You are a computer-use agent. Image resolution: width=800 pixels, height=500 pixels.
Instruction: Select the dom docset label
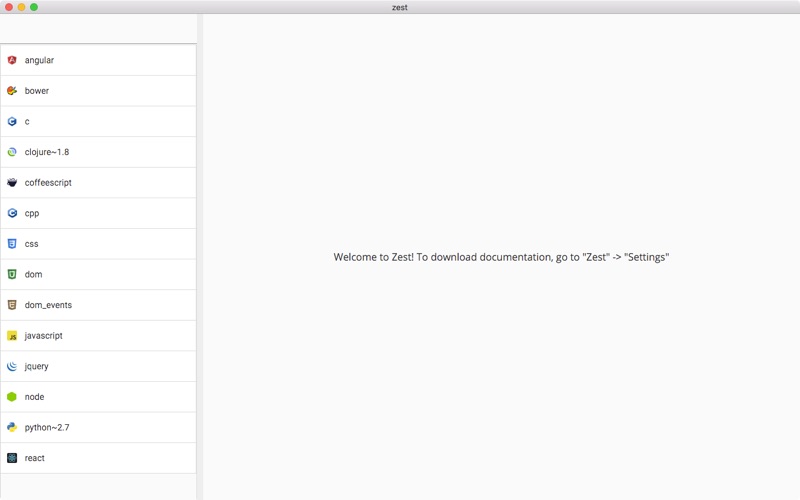(33, 274)
